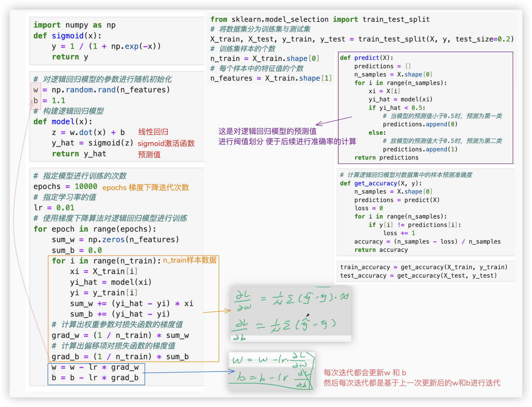Click the red 'sigmoid激活函数' annotation
532x407 pixels.
(x=166, y=143)
